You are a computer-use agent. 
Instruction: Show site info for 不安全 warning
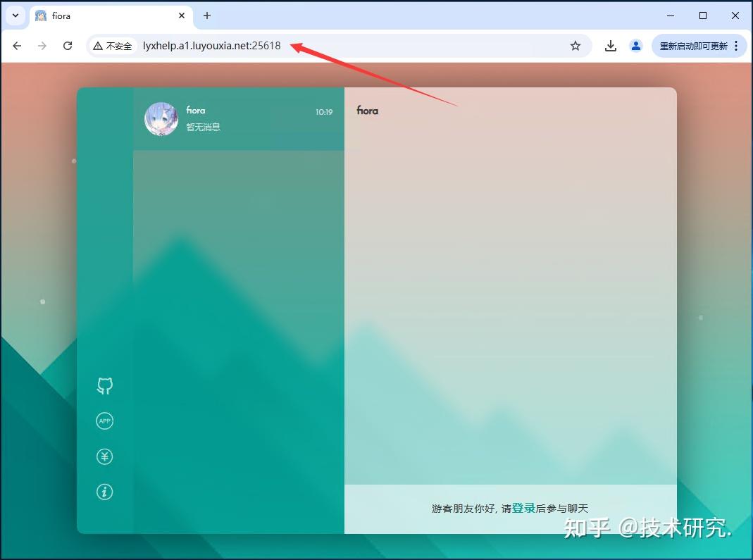click(x=113, y=46)
